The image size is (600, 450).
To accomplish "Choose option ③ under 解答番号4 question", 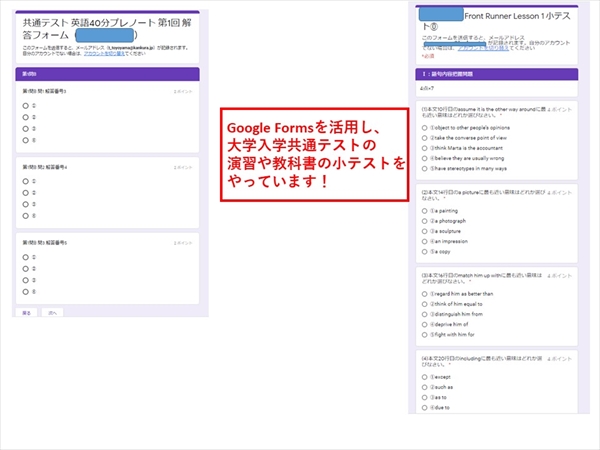I will click(26, 204).
